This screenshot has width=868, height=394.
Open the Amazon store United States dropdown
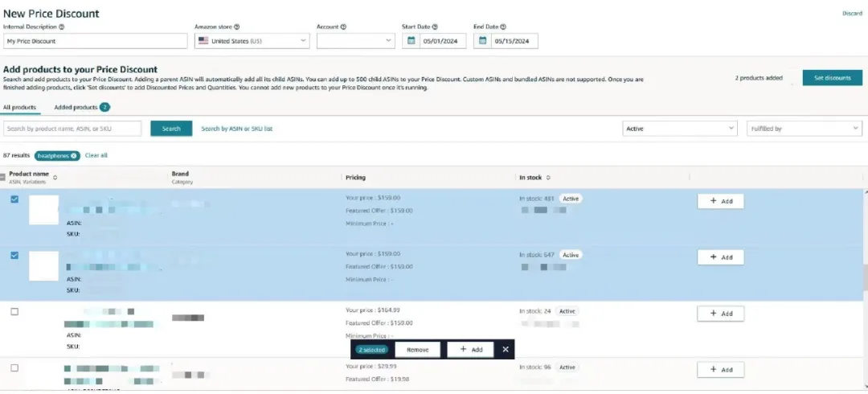point(252,41)
